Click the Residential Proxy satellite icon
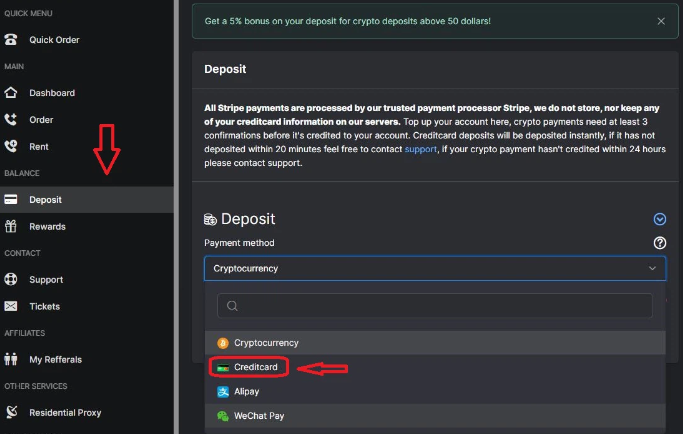Image resolution: width=683 pixels, height=434 pixels. (x=11, y=412)
